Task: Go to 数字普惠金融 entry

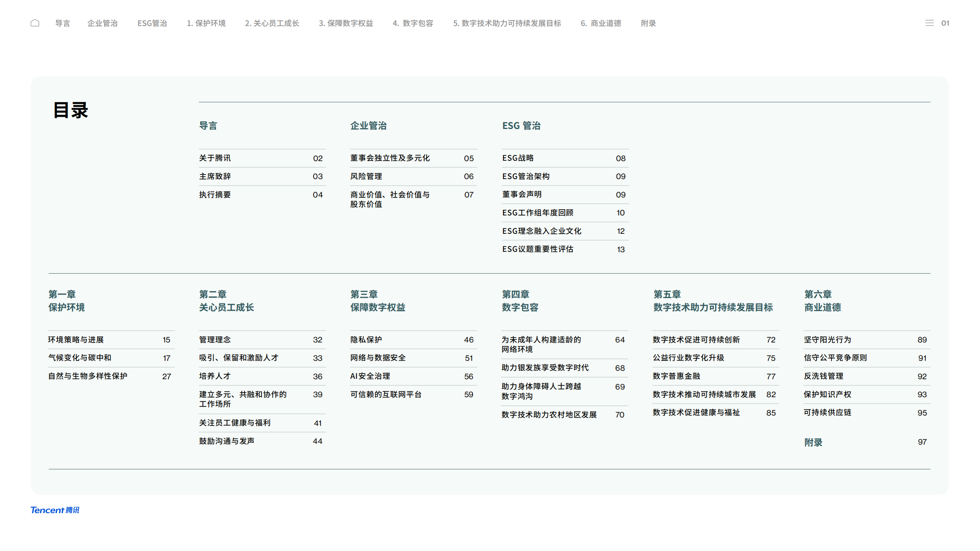Action: coord(676,376)
